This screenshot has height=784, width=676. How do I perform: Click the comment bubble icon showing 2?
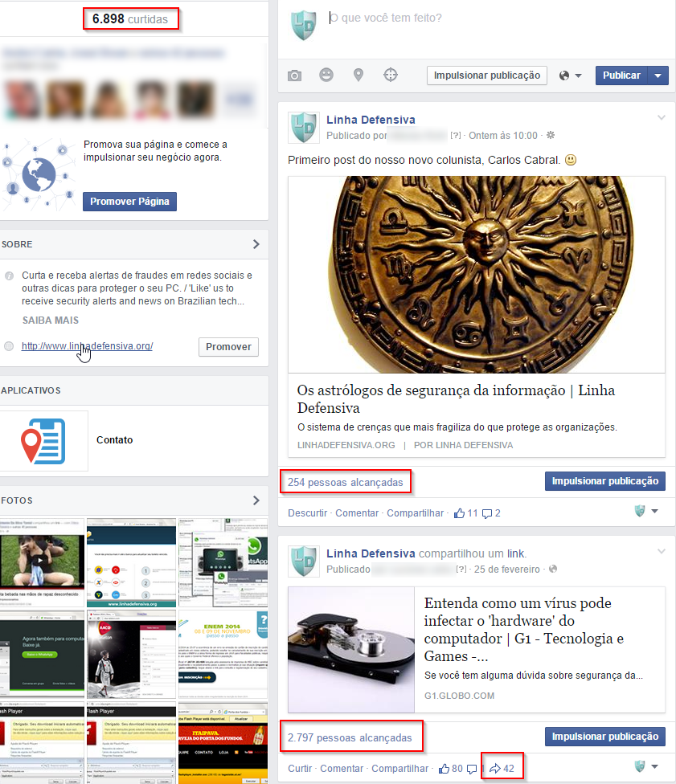(x=487, y=512)
